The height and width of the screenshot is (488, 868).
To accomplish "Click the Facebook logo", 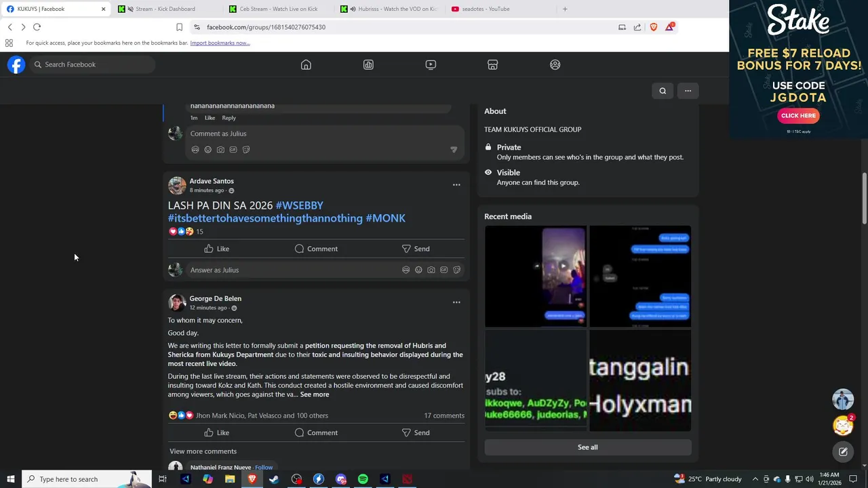I will tap(16, 64).
